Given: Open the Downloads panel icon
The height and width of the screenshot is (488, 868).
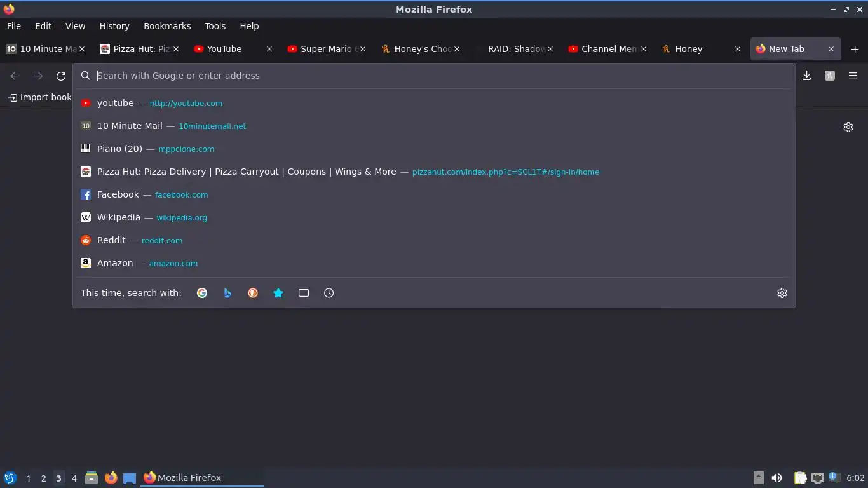Looking at the screenshot, I should [x=806, y=76].
